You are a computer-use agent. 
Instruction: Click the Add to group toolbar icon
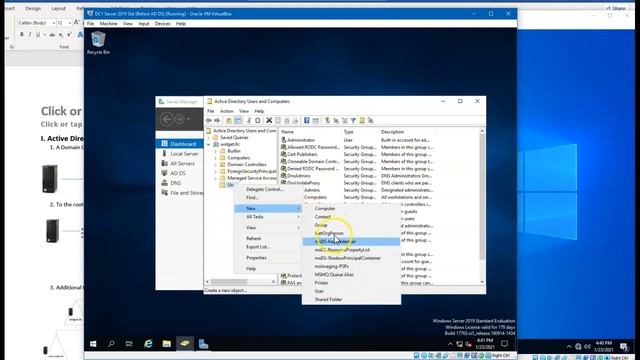click(x=371, y=120)
